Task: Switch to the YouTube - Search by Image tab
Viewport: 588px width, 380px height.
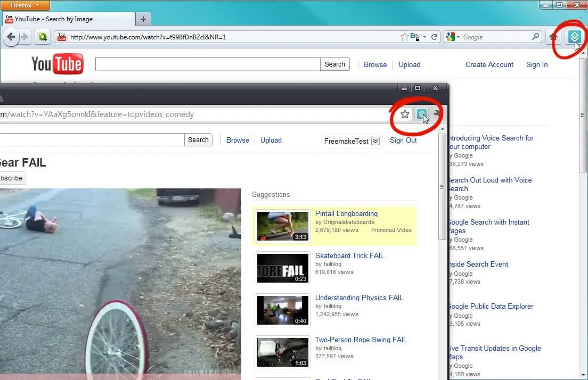Action: point(64,18)
